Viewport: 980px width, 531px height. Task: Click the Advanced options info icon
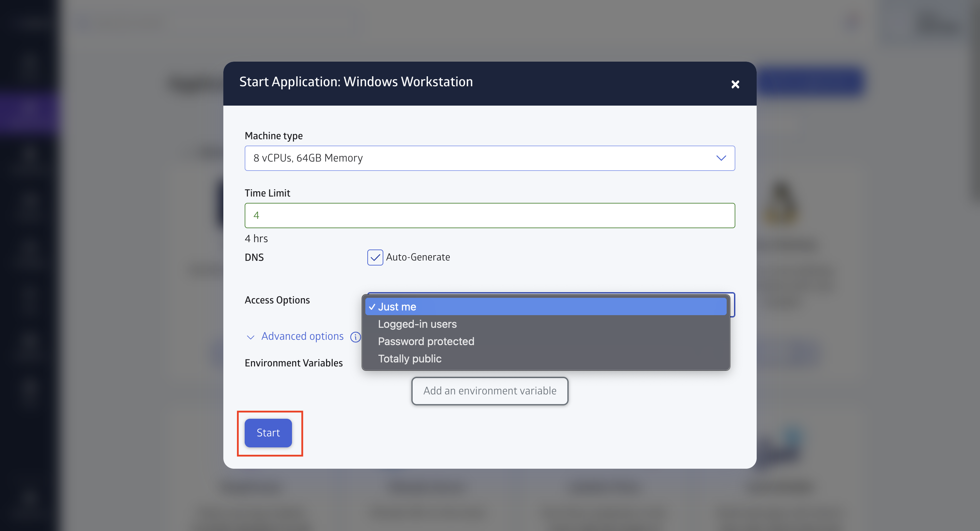click(355, 337)
